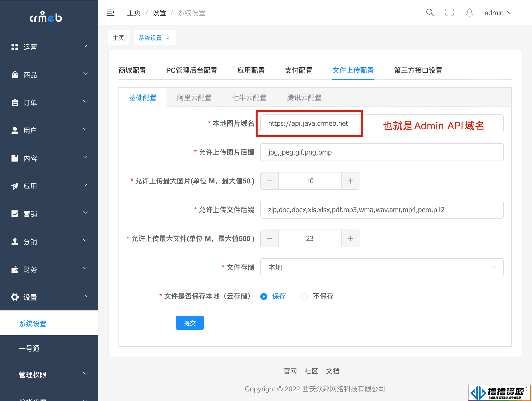The image size is (532, 401).
Task: Switch to the 商城配置 tab
Action: coord(132,70)
